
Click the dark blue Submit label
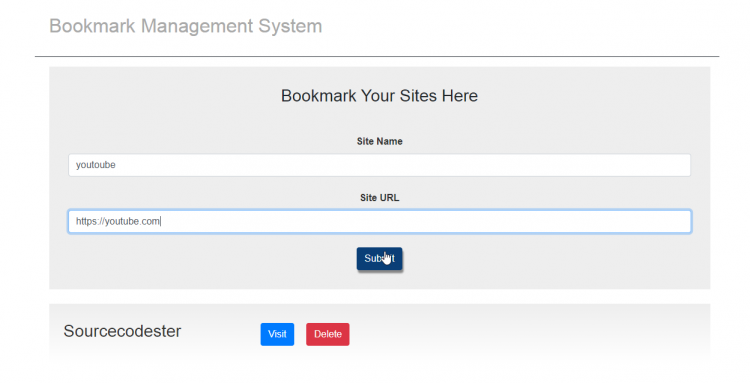[379, 259]
